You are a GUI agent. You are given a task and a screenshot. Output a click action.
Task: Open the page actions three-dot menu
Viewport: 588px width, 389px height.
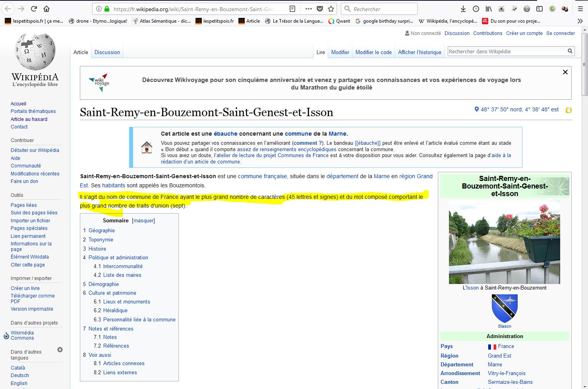pyautogui.click(x=308, y=9)
